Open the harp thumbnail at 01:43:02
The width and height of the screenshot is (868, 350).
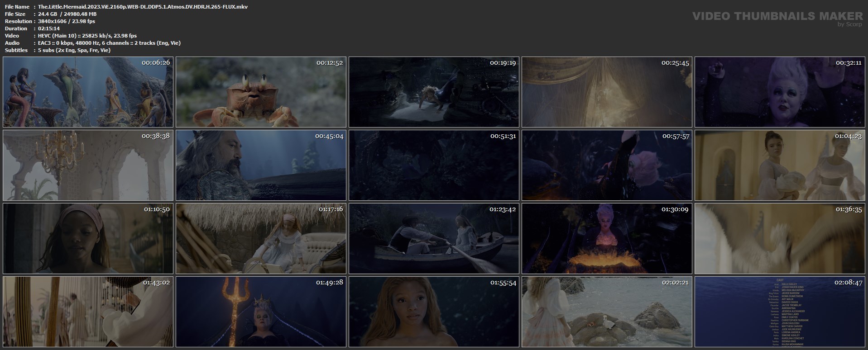(x=88, y=312)
